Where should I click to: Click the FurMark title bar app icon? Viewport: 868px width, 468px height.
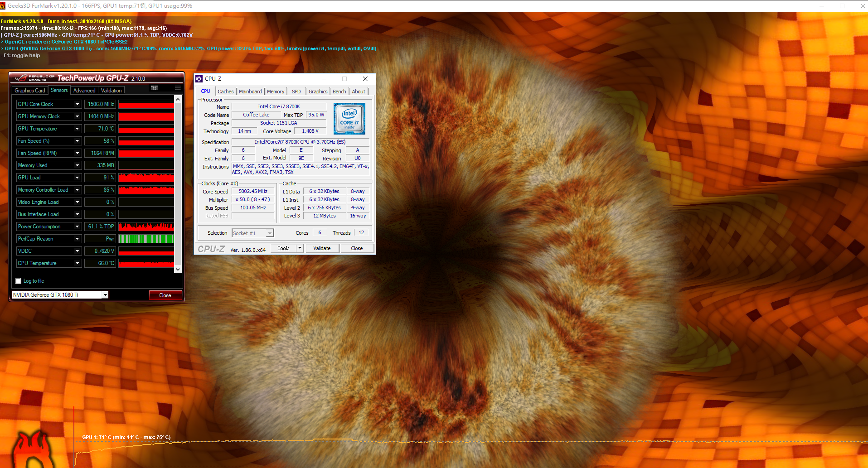coord(2,6)
